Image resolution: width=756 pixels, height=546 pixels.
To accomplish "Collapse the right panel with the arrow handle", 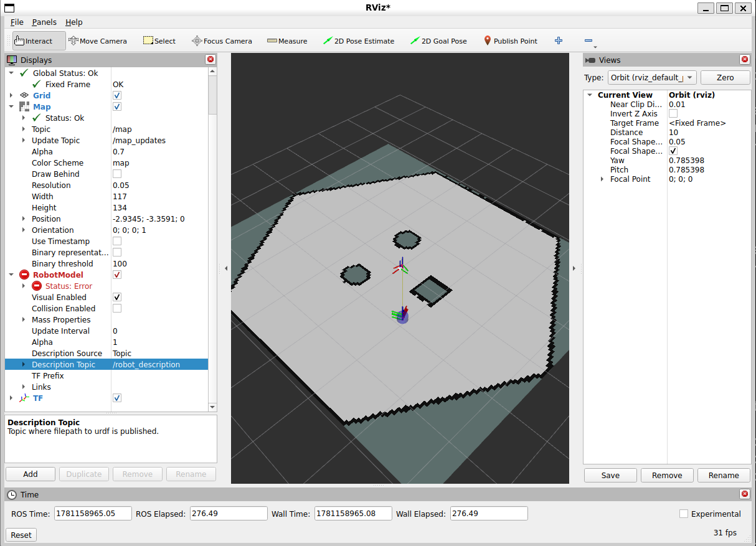I will pyautogui.click(x=574, y=268).
